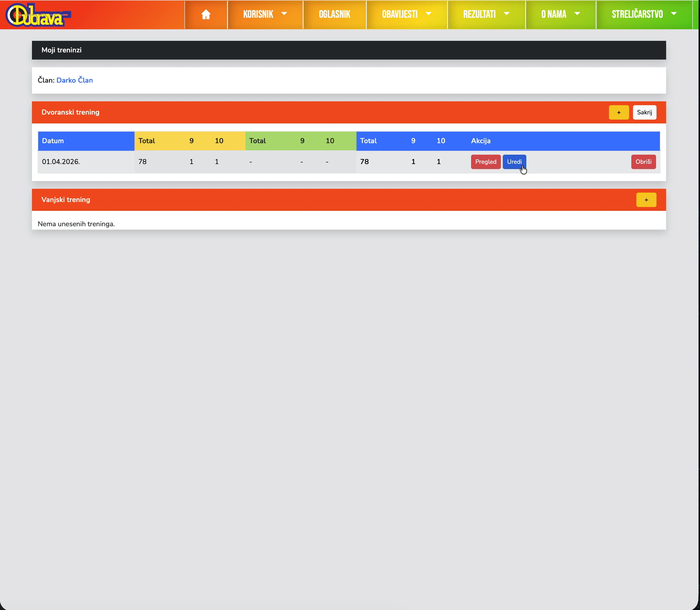Viewport: 700px width, 610px height.
Task: Open the Streličarstvo dropdown menu
Action: pyautogui.click(x=644, y=14)
